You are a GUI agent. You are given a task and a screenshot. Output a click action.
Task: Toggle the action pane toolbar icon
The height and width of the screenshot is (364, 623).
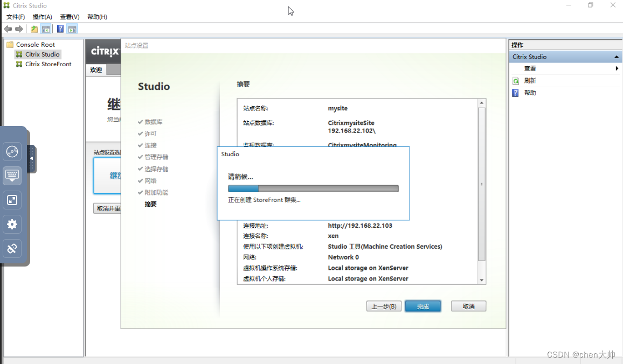pyautogui.click(x=72, y=29)
